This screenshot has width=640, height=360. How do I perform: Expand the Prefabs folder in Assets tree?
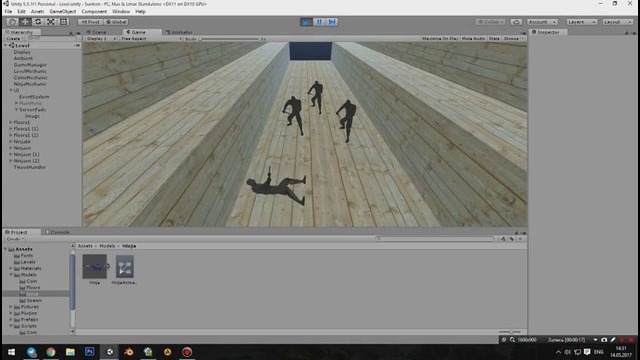pyautogui.click(x=11, y=320)
